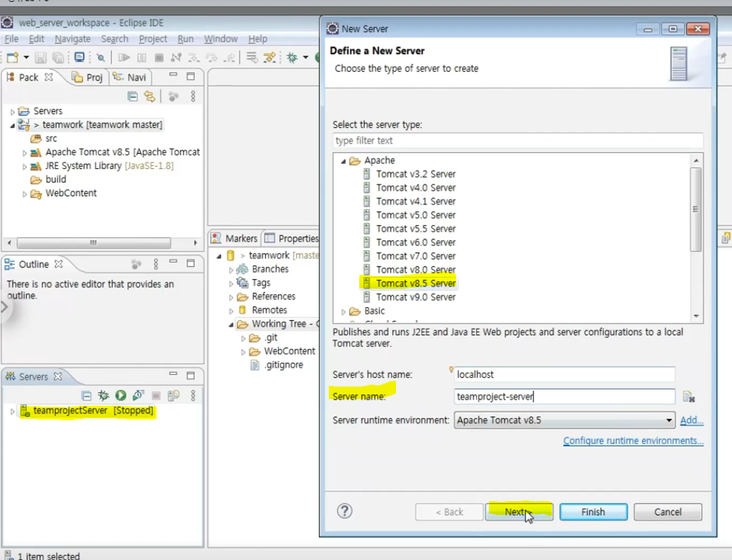Click the server type filter text field
732x560 pixels.
tap(518, 140)
